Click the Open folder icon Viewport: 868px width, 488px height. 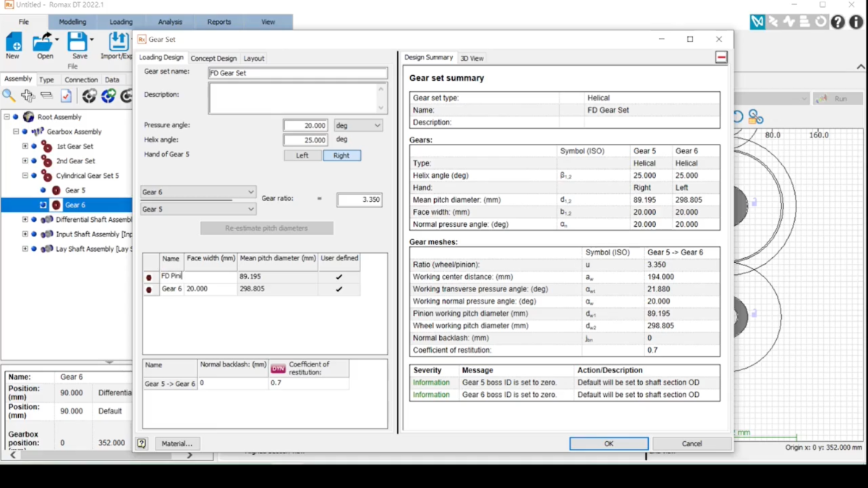coord(43,41)
